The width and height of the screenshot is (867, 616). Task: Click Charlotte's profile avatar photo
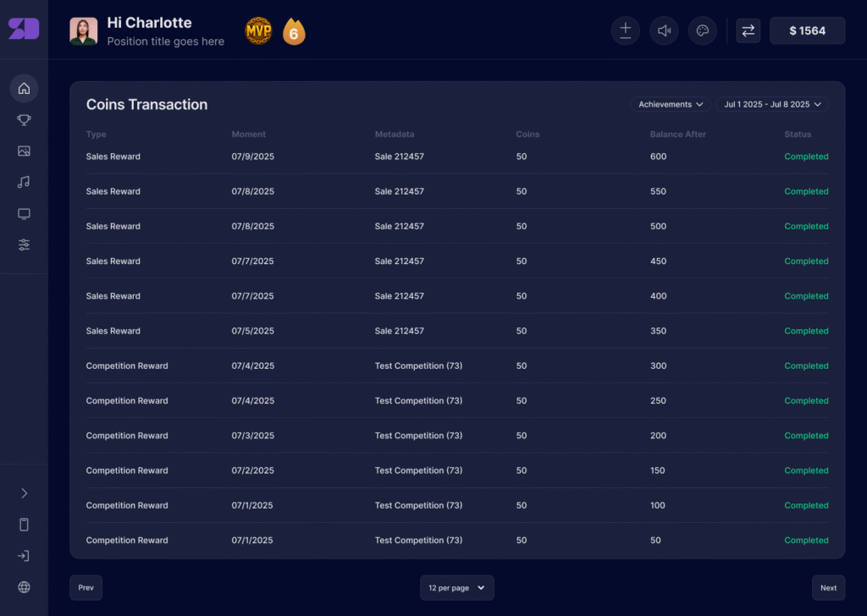point(83,31)
